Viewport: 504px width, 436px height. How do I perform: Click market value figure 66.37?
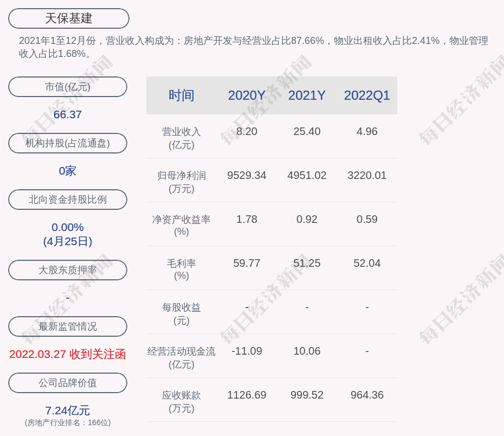click(x=68, y=114)
